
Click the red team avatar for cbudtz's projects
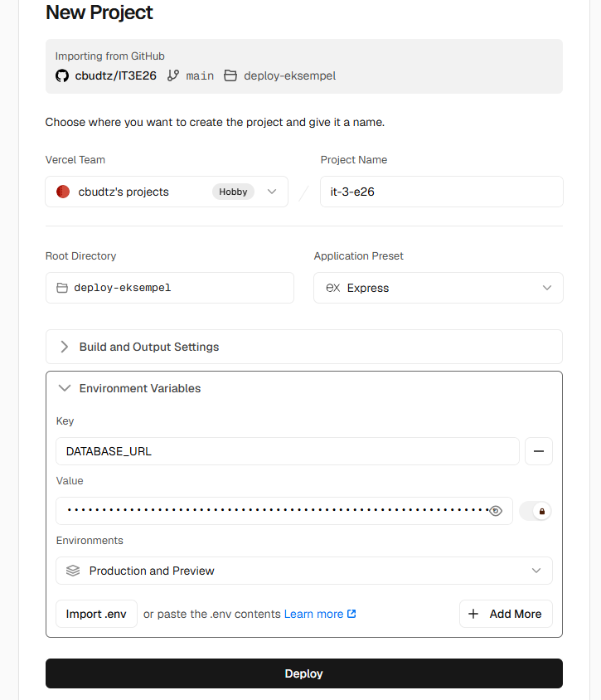63,192
